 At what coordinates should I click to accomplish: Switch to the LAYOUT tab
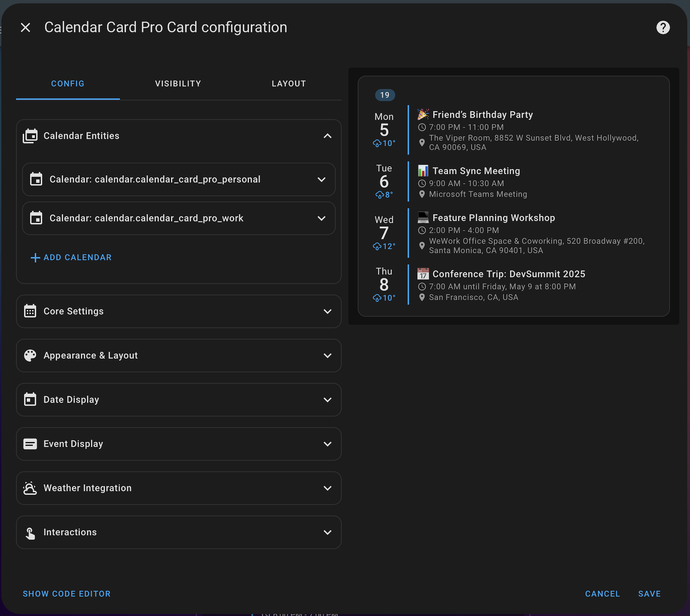pyautogui.click(x=289, y=84)
